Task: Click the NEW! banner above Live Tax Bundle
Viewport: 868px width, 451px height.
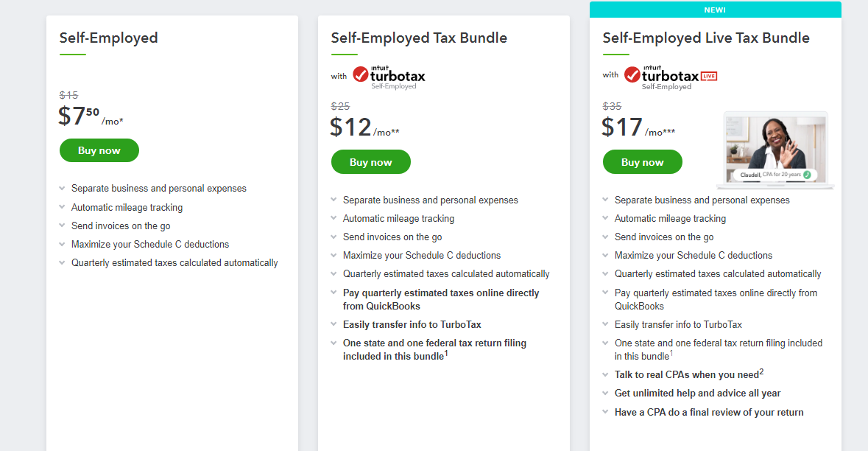Action: tap(715, 10)
